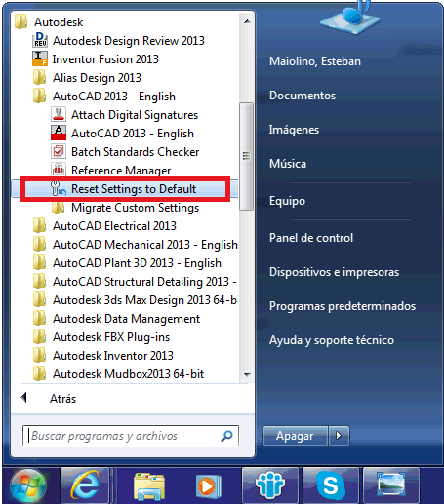Click the search magnifier icon
444x504 pixels.
(226, 436)
